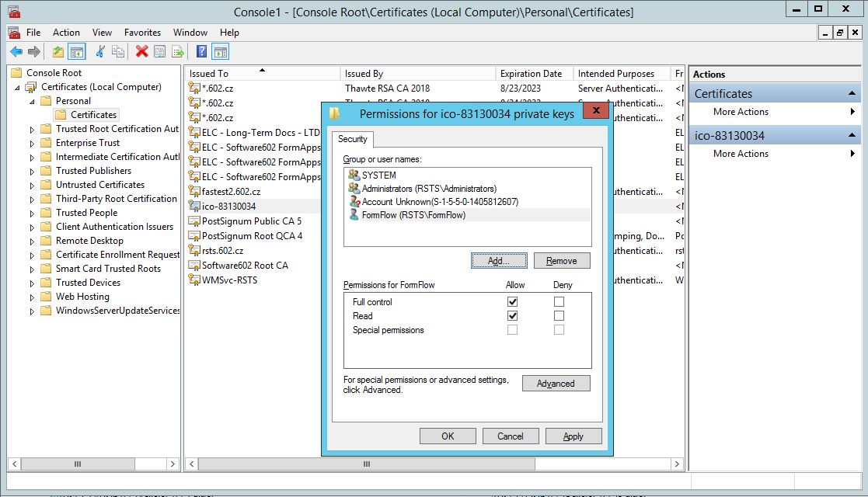Collapse the Personal folder in tree
Image resolution: width=868 pixels, height=497 pixels.
[32, 101]
